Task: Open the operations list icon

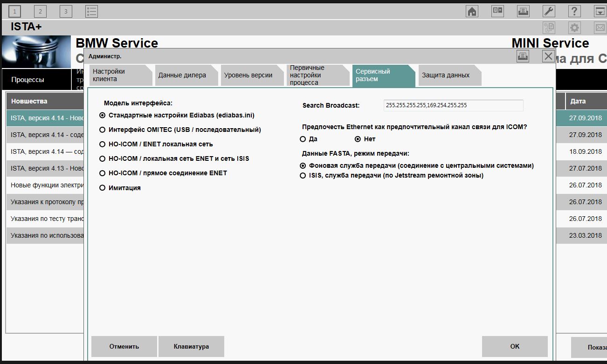Action: [x=91, y=12]
